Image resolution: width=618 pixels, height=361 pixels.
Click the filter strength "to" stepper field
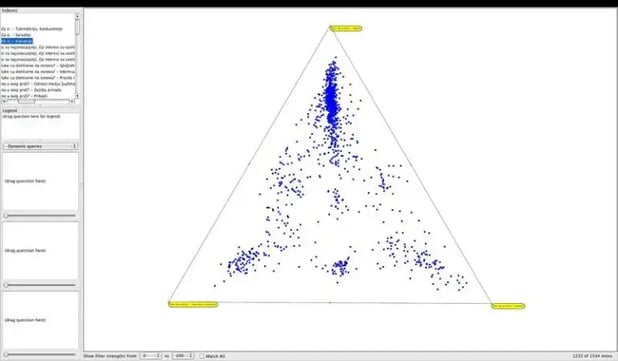(x=183, y=356)
